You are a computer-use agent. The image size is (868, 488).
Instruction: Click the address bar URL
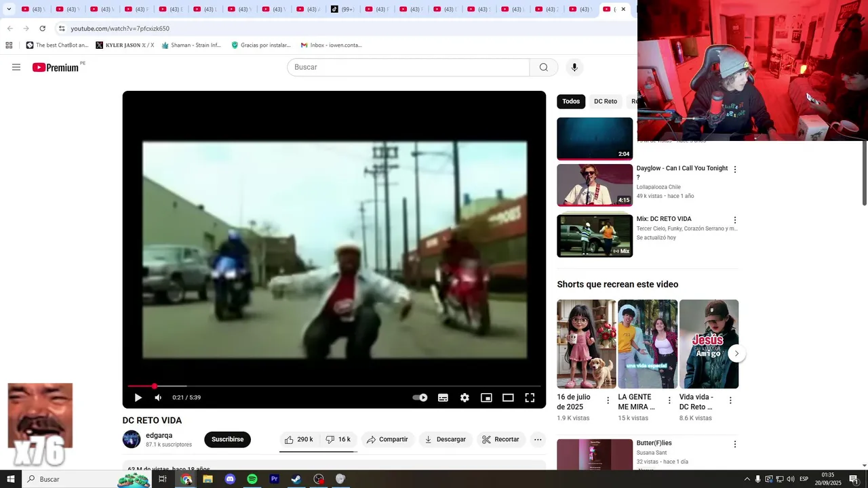coord(120,28)
